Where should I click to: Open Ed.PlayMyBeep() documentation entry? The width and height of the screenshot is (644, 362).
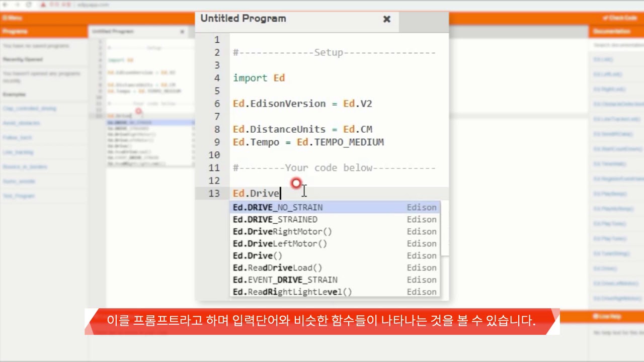(613, 209)
